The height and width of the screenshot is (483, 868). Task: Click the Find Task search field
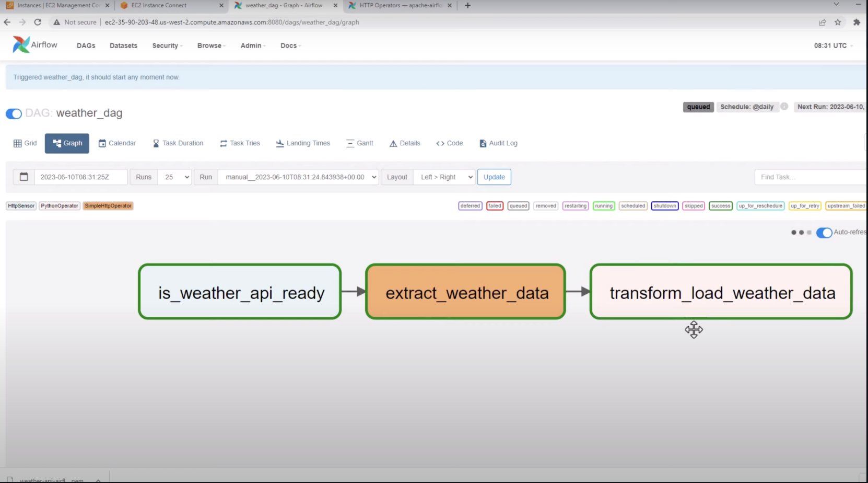[x=811, y=177]
